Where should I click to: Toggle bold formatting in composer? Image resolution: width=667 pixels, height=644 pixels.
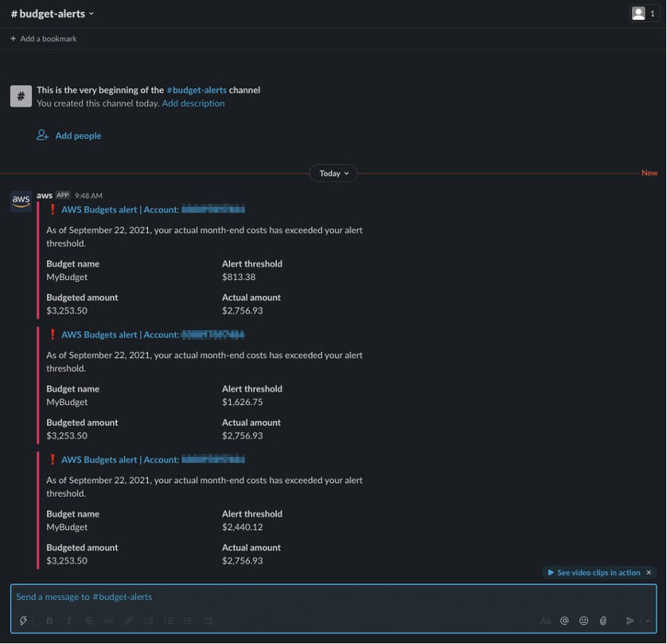(49, 620)
